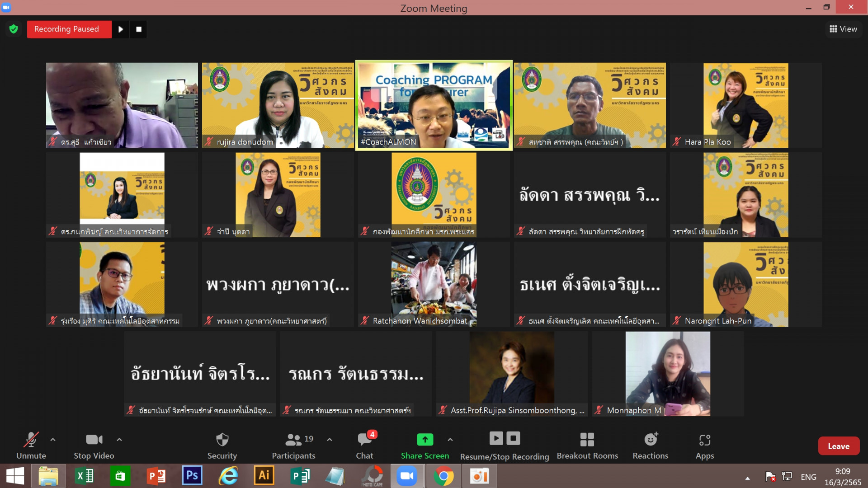Select the วรารัตน์ เทียนเมืองปัก video tile
This screenshot has height=488, width=868.
[746, 195]
